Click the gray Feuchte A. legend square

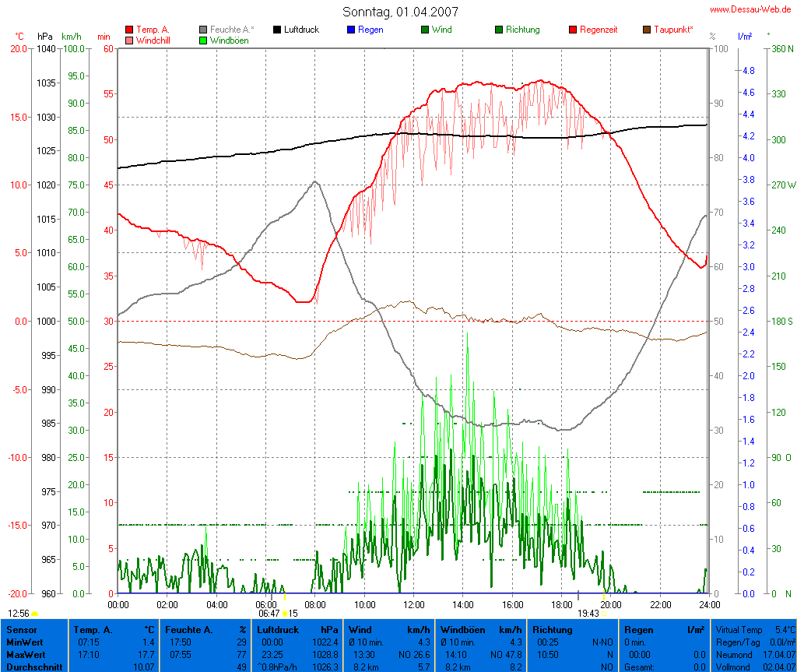click(x=203, y=30)
